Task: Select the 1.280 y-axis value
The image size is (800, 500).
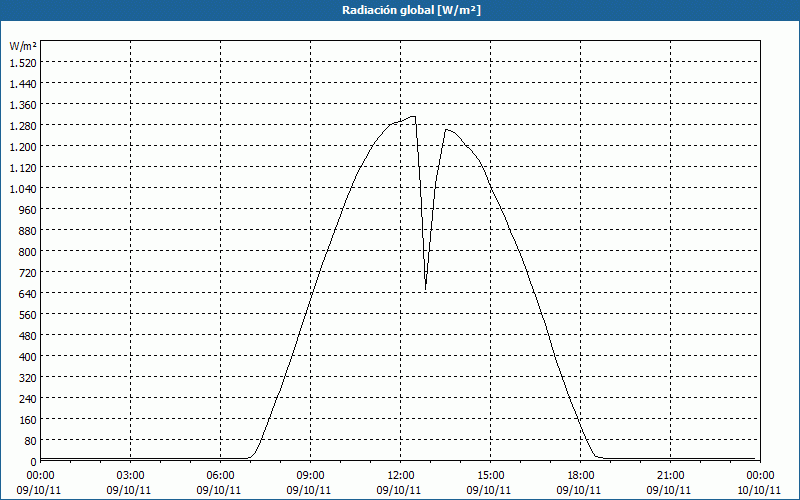Action: 23,126
